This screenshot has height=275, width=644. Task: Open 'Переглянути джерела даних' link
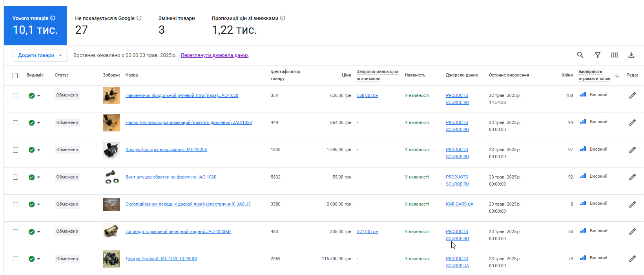215,55
